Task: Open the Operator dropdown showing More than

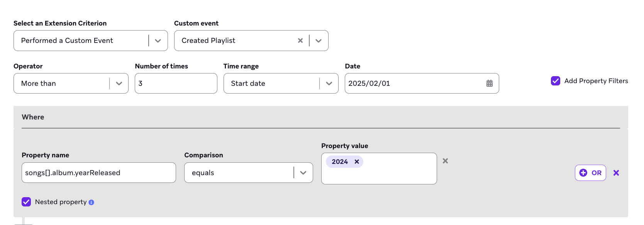Action: [x=119, y=84]
